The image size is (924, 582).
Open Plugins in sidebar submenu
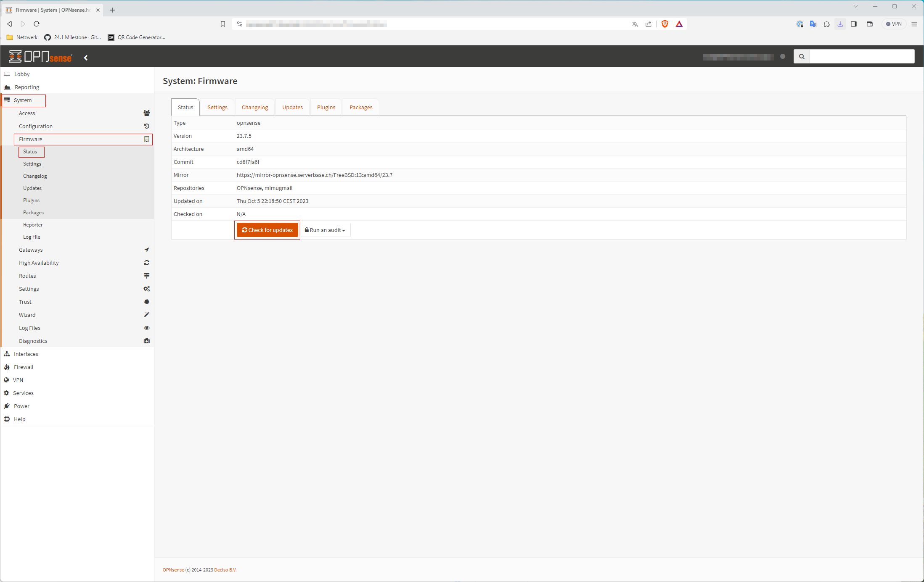(x=31, y=200)
